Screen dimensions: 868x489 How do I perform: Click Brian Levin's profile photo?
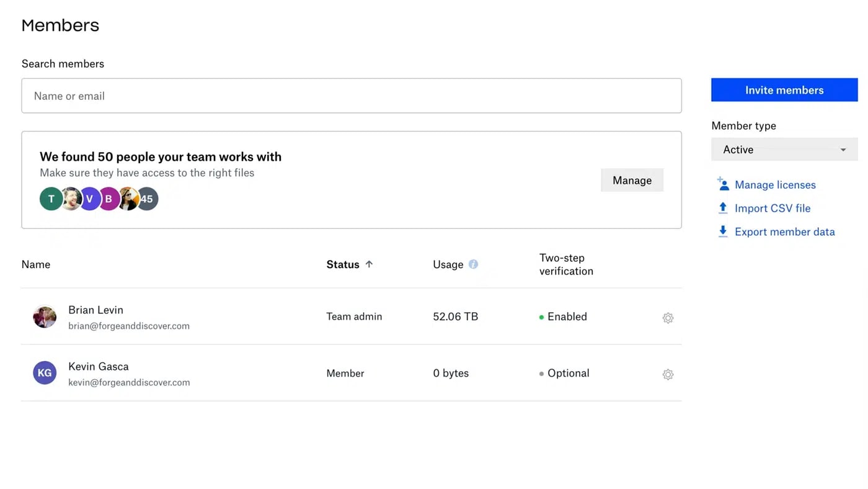(x=45, y=317)
